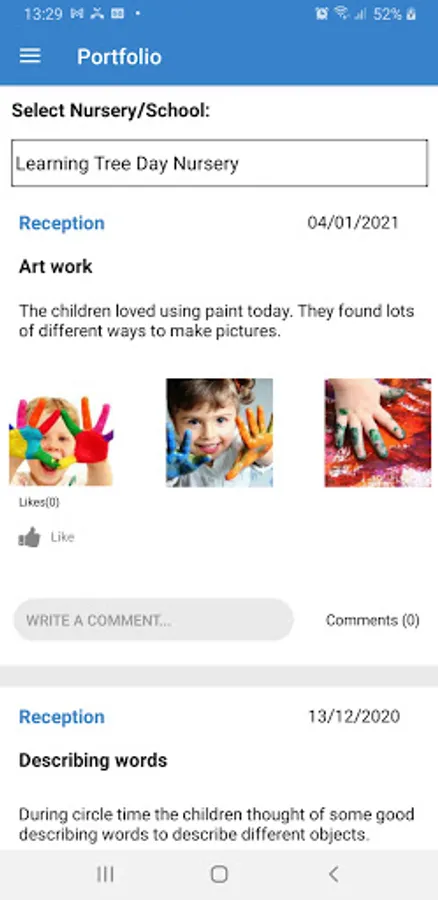The width and height of the screenshot is (438, 900).
Task: Tap the Android back arrow icon
Action: (x=334, y=874)
